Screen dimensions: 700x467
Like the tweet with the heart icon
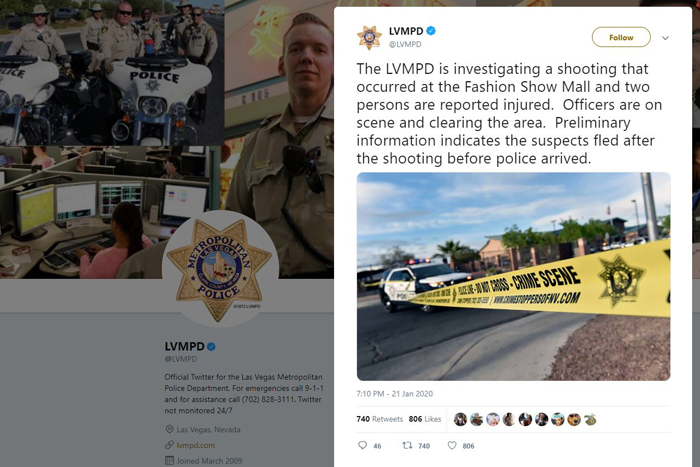[x=452, y=445]
